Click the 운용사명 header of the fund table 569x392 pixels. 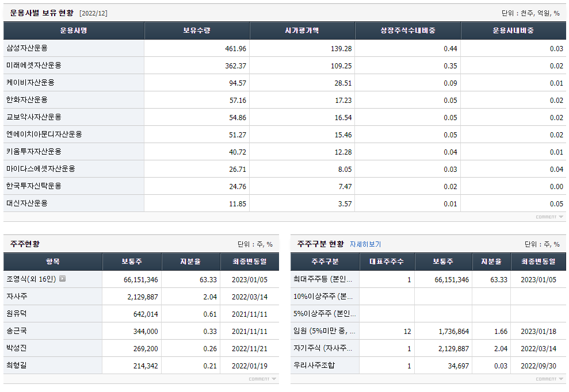click(x=74, y=30)
